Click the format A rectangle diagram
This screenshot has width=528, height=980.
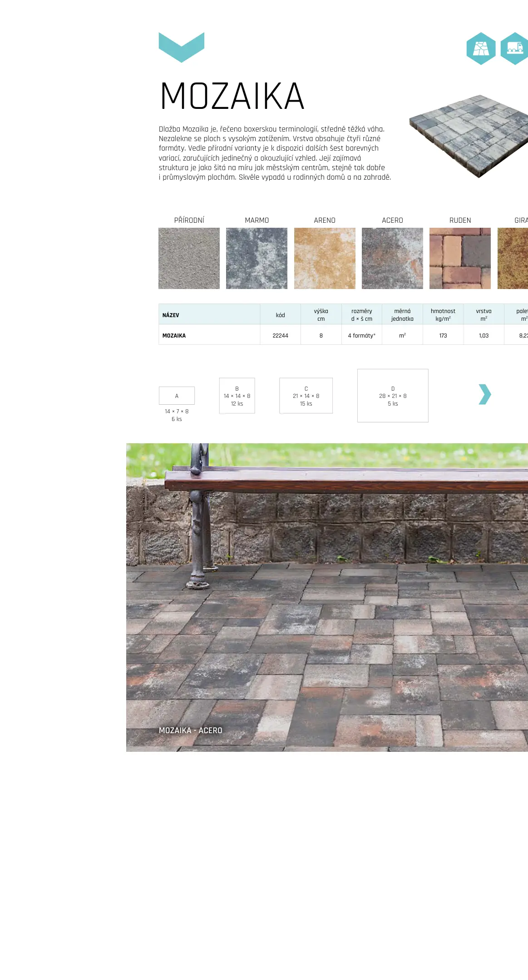[x=177, y=396]
